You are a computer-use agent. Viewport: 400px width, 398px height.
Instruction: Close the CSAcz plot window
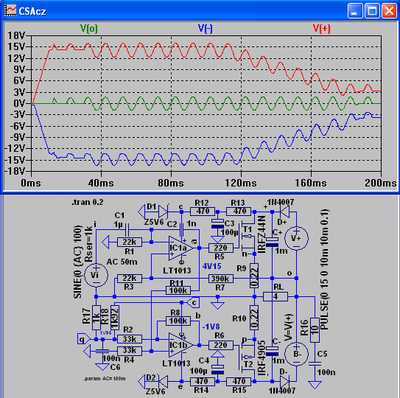click(389, 11)
